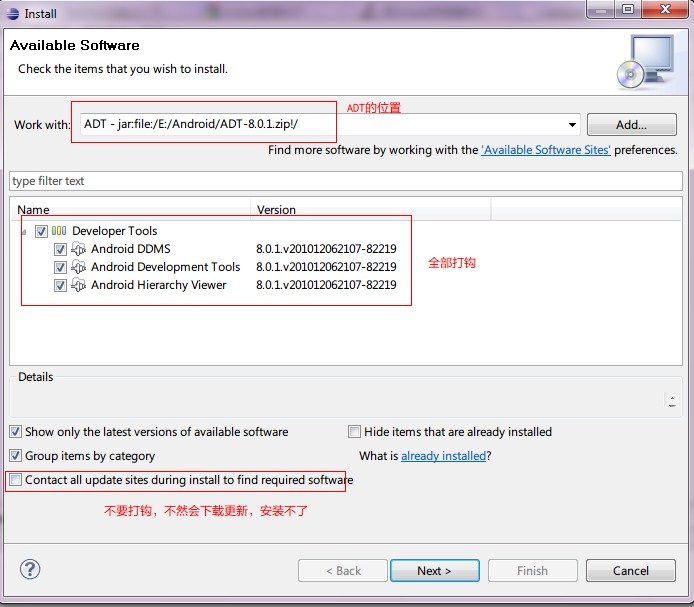Click the Eclipse icon in the title bar
694x607 pixels.
coord(13,14)
